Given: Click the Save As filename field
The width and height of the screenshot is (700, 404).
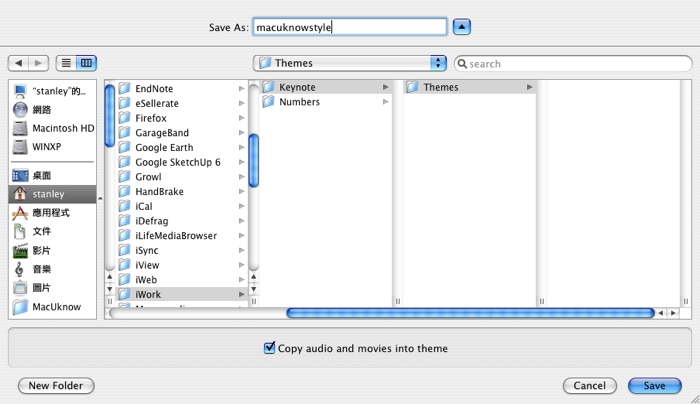Looking at the screenshot, I should 350,27.
